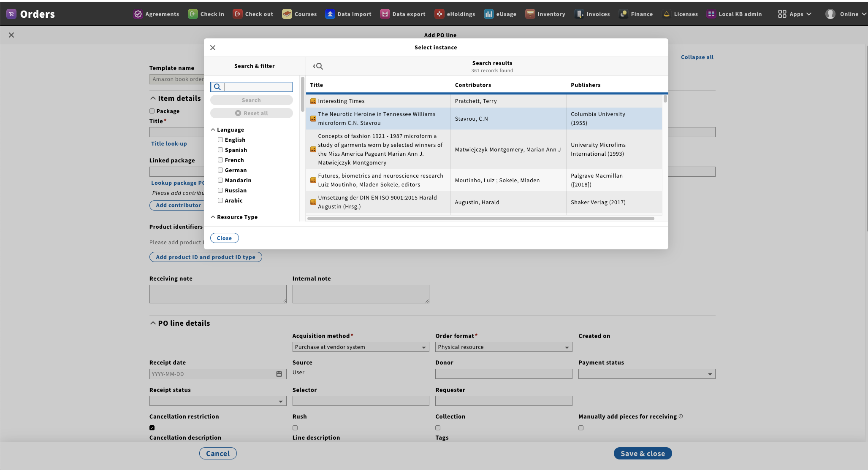
Task: Collapse the Language filter section
Action: click(227, 130)
